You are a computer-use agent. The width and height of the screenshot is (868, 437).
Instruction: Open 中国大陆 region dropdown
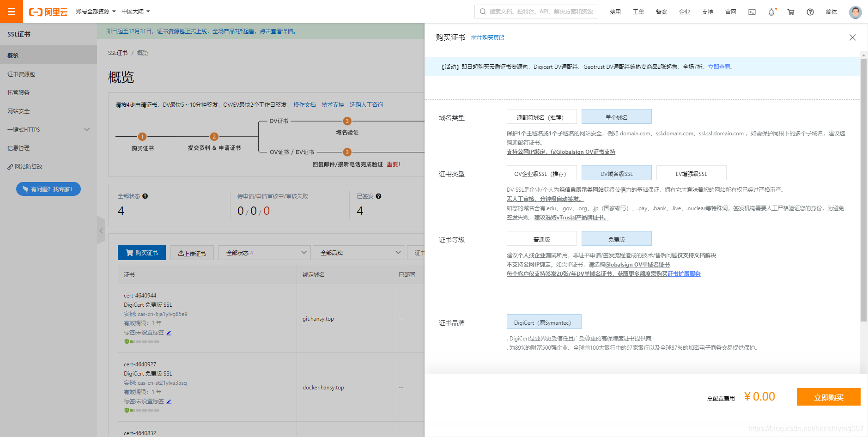point(135,12)
